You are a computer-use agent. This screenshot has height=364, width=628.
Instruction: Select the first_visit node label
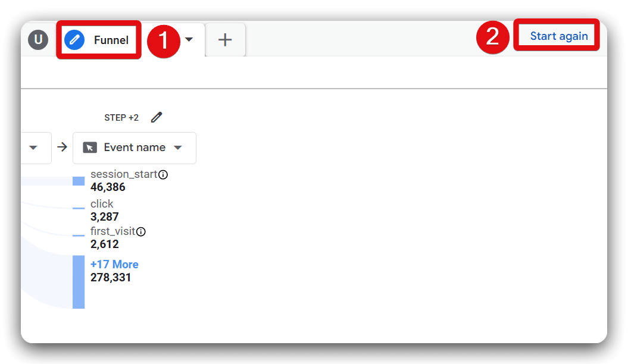tap(113, 231)
